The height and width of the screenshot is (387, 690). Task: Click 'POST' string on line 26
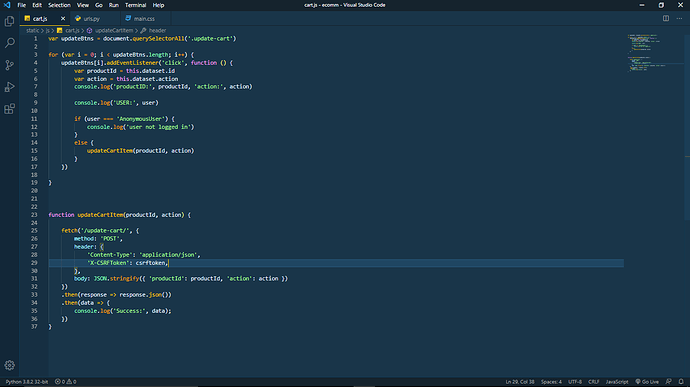[x=110, y=239]
